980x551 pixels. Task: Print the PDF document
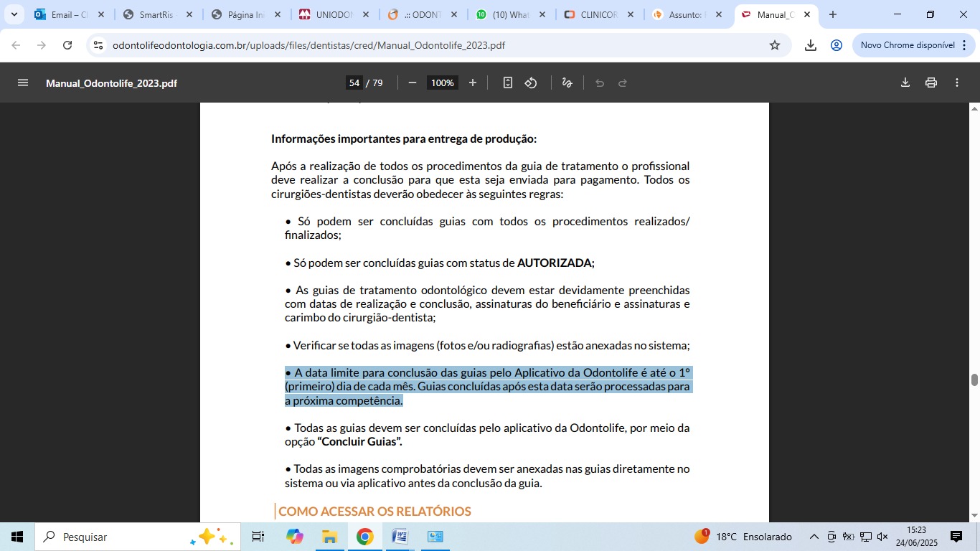pos(931,83)
